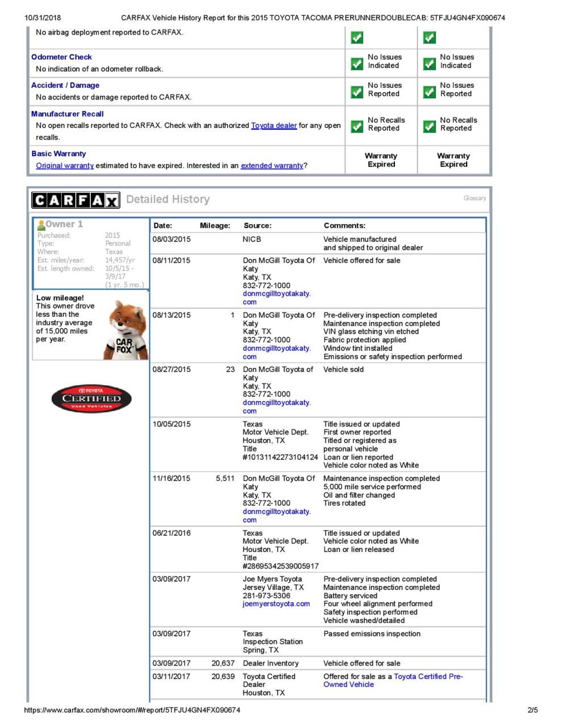562x728 pixels.
Task: Select phone number 281-973-5306
Action: tap(267, 596)
